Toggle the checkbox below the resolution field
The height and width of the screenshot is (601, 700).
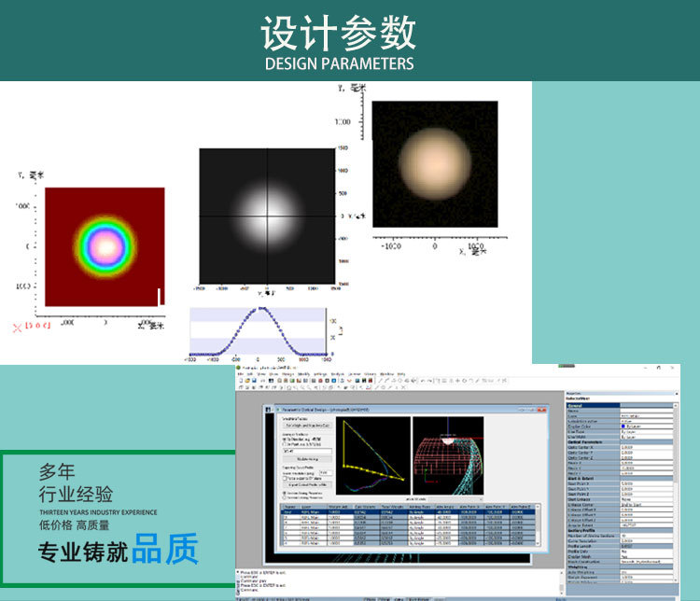(285, 478)
